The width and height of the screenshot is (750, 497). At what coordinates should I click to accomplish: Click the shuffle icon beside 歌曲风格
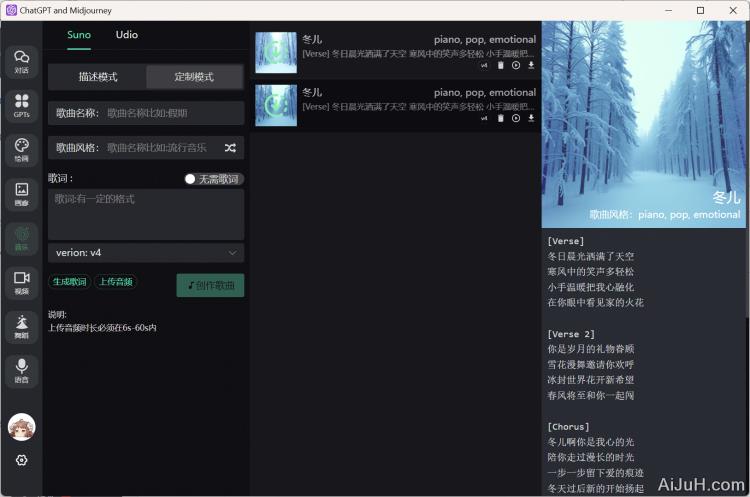[230, 147]
